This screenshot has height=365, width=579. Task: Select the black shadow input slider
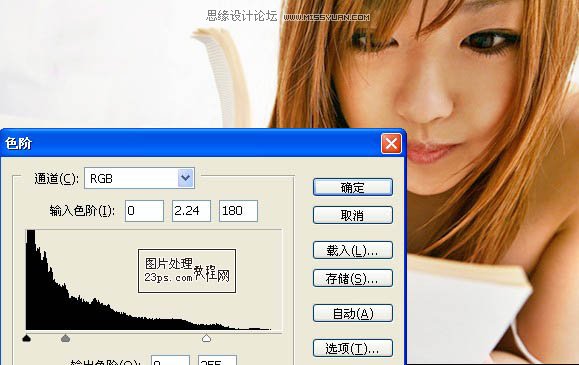(27, 338)
